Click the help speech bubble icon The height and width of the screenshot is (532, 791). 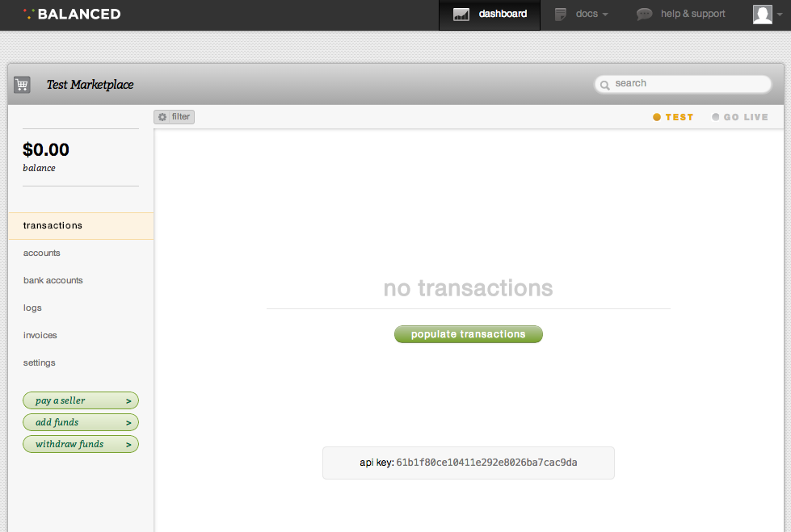pos(644,14)
